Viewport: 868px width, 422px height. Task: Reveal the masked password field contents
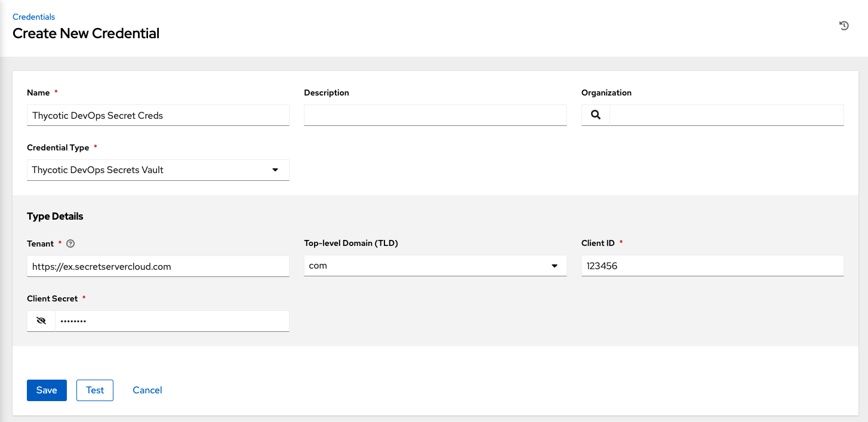41,321
